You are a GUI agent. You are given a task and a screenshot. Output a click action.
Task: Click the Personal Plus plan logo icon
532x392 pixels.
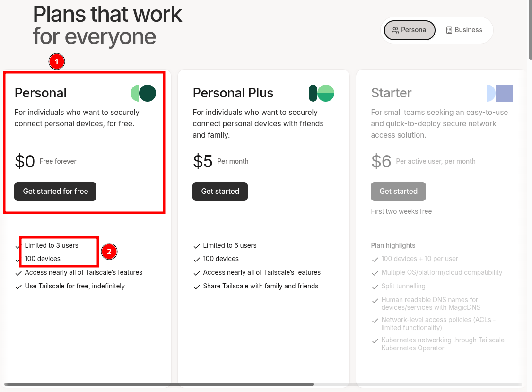pyautogui.click(x=322, y=93)
